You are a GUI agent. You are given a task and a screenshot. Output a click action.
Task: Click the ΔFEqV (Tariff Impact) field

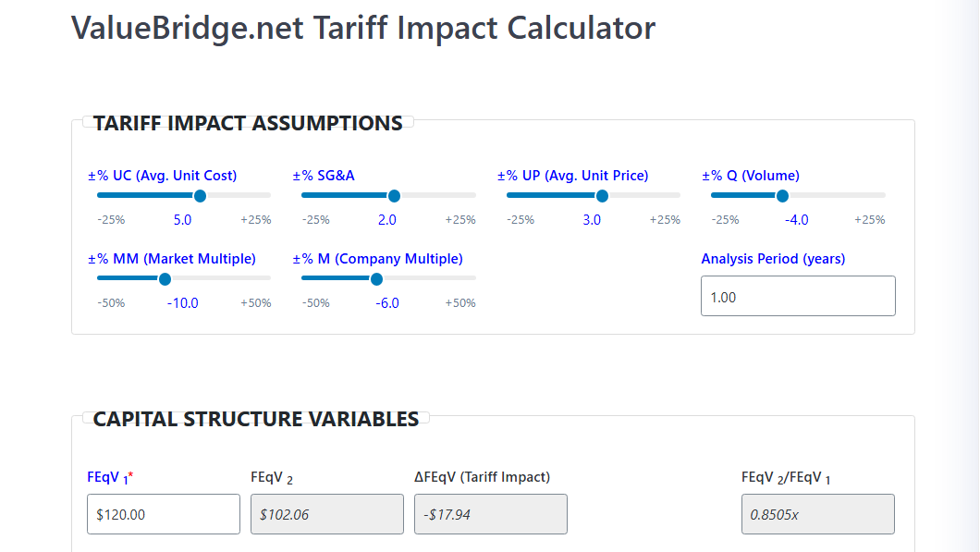[490, 513]
